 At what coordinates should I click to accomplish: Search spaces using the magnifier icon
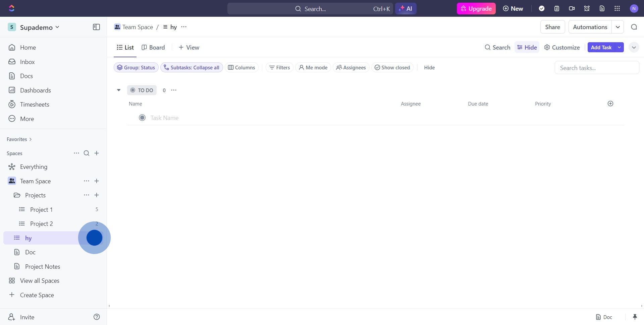click(87, 153)
